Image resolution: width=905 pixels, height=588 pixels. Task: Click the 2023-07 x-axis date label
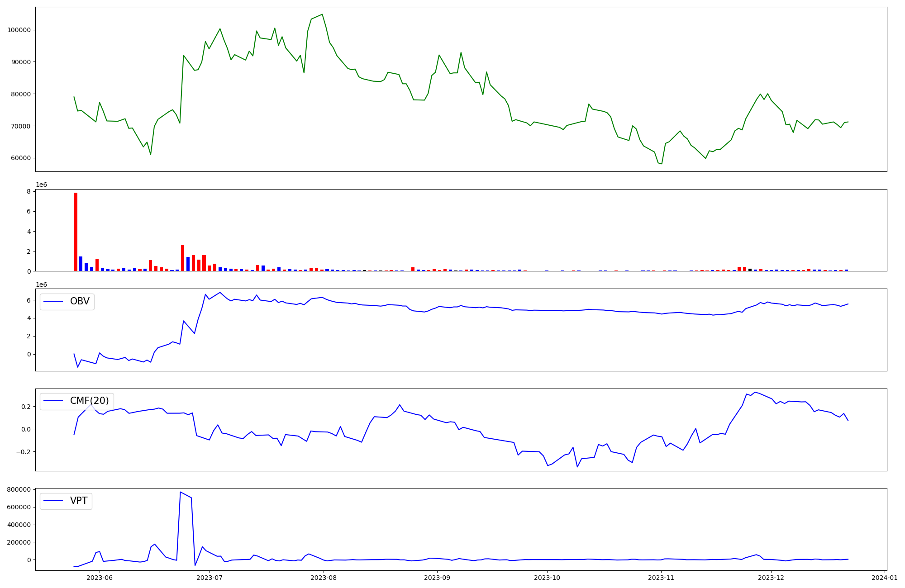click(x=210, y=578)
